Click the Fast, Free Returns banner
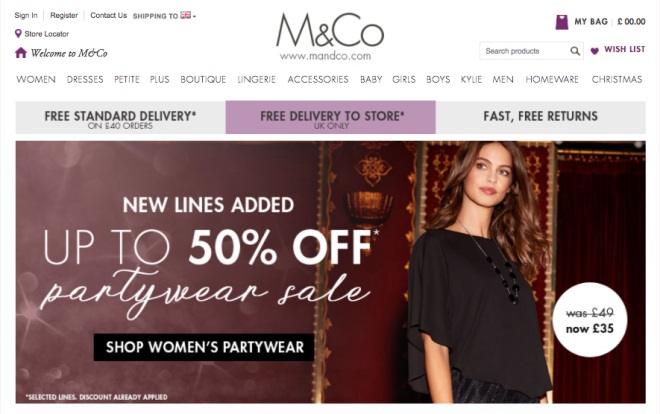 (x=540, y=117)
